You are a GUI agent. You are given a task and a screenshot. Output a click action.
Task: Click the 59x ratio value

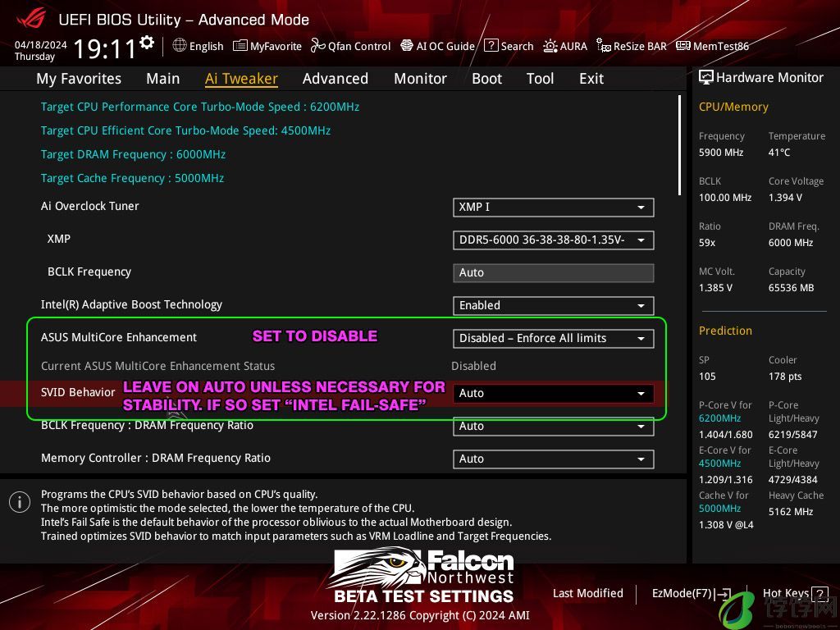tap(707, 243)
